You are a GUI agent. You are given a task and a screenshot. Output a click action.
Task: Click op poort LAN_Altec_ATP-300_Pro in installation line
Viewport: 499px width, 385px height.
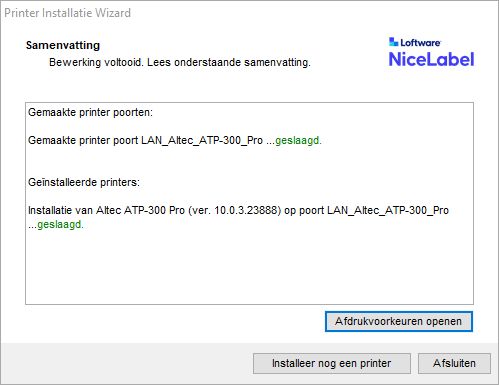tap(366, 210)
